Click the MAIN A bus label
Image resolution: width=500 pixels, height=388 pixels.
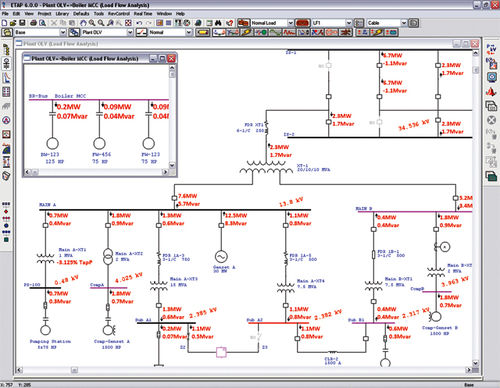click(48, 205)
